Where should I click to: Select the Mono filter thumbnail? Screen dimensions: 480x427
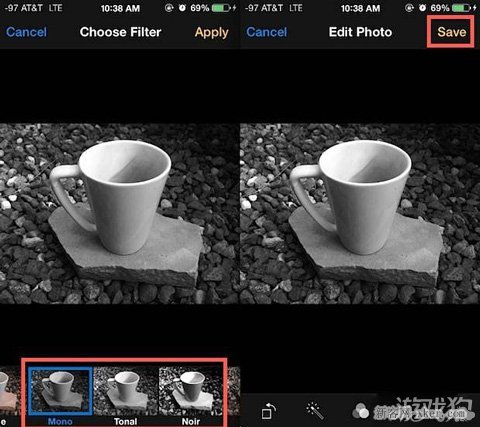[60, 391]
